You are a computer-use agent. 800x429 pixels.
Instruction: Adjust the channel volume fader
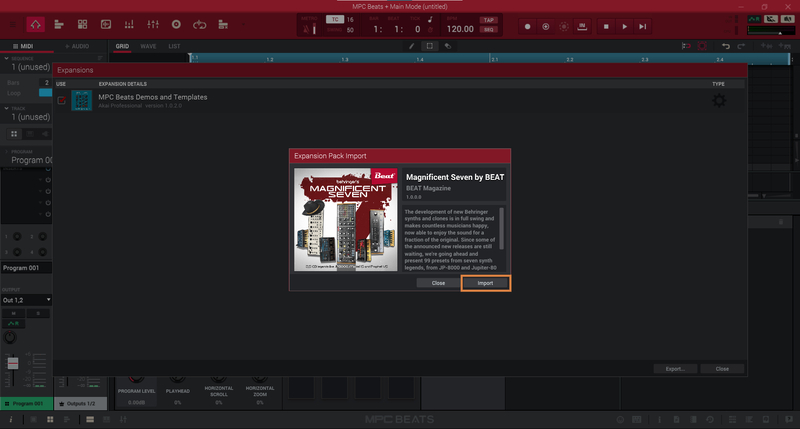tap(13, 363)
